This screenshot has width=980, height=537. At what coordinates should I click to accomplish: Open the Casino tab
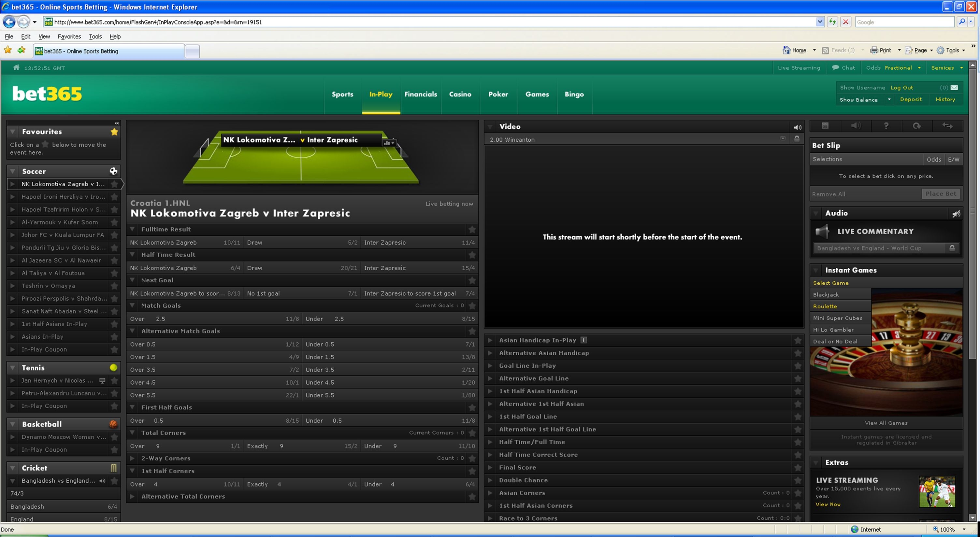point(460,94)
